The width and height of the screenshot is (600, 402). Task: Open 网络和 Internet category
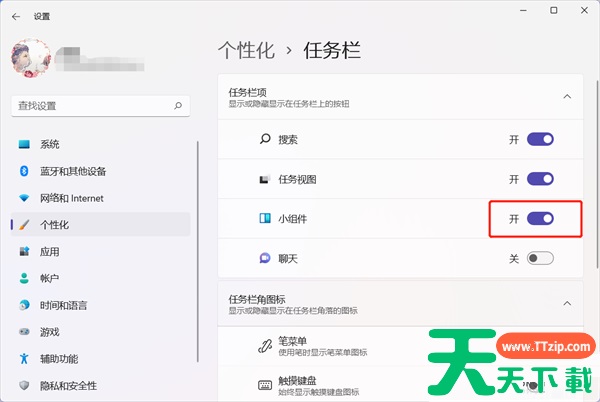click(101, 198)
